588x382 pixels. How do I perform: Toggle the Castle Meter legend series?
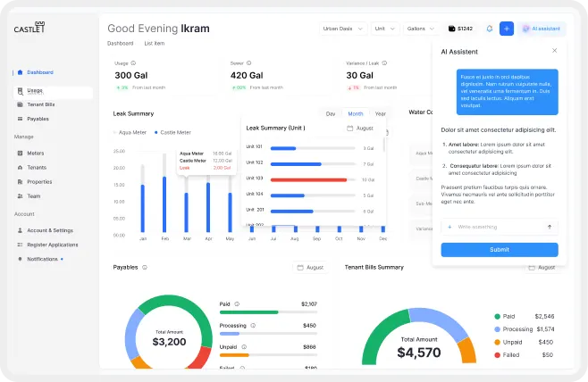coord(172,132)
